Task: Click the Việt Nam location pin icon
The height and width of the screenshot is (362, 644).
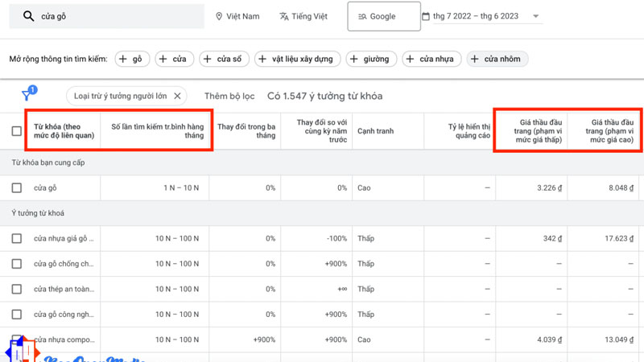Action: click(220, 16)
